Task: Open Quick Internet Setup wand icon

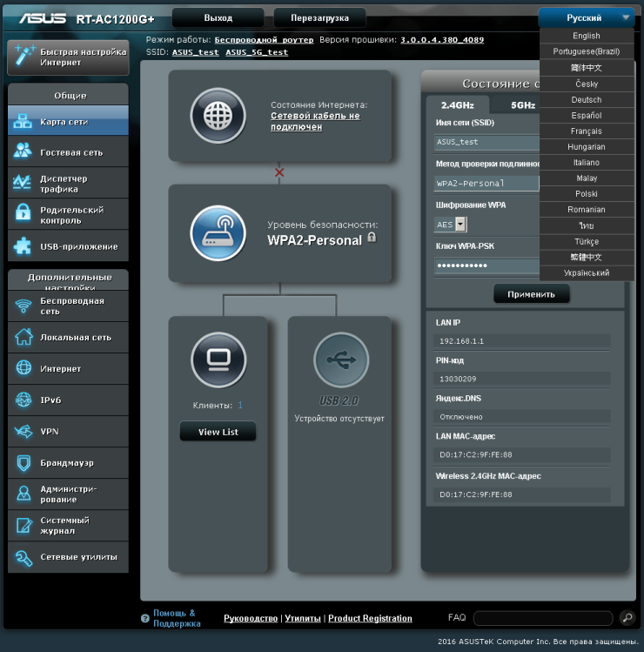Action: 23,56
